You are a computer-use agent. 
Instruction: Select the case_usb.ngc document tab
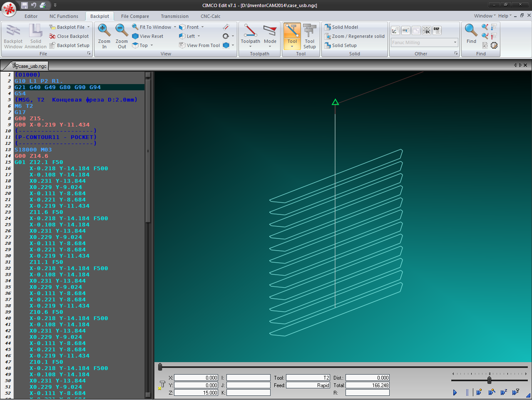[x=29, y=66]
